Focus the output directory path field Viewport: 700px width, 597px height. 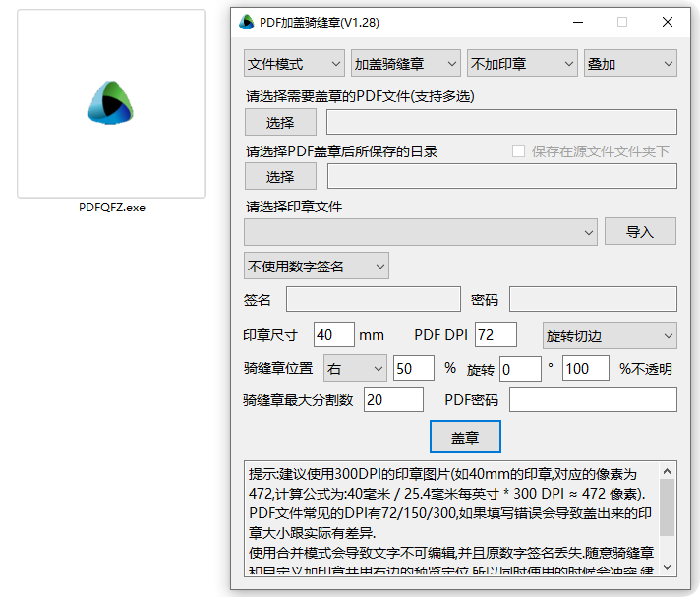tap(501, 176)
